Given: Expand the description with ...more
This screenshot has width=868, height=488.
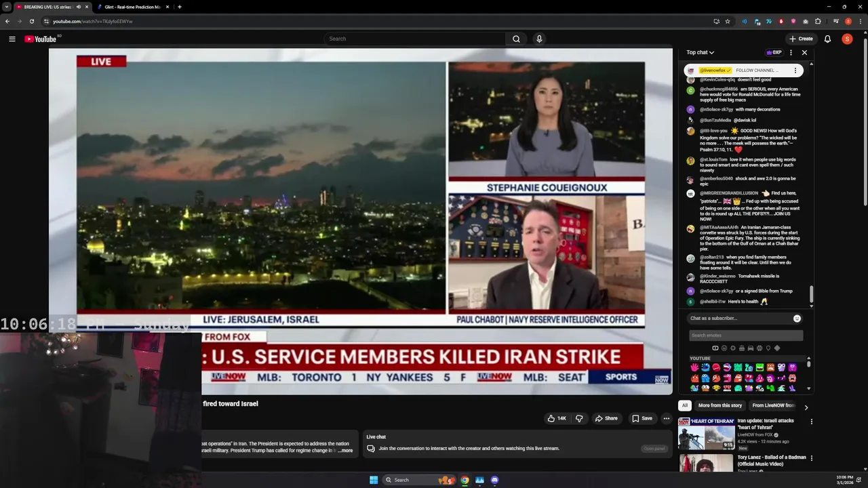Looking at the screenshot, I should click(346, 450).
